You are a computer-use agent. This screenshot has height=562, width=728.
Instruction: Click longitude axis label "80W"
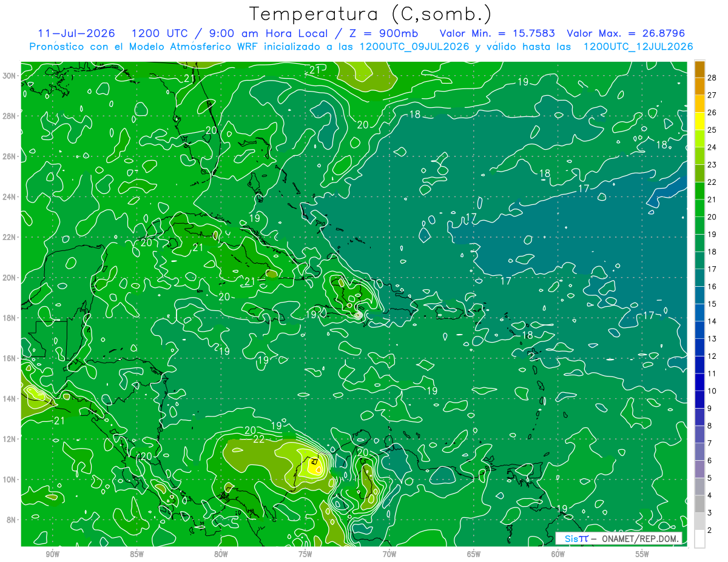[x=221, y=554]
